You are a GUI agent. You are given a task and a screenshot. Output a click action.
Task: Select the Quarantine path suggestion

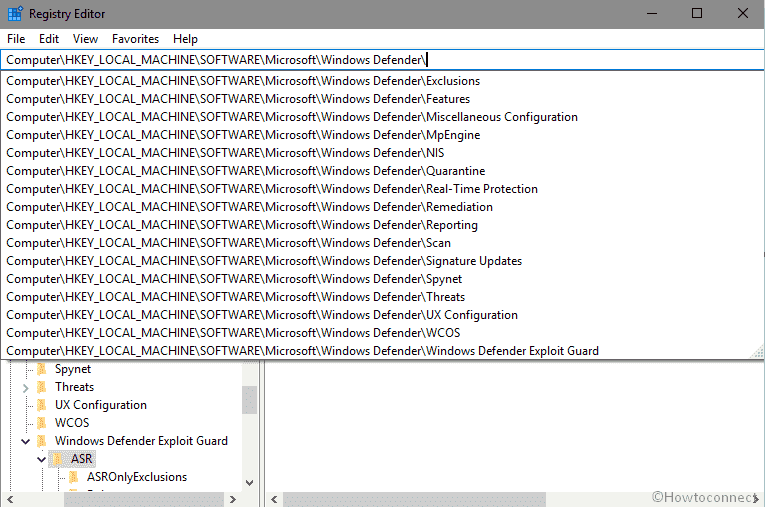pos(382,171)
